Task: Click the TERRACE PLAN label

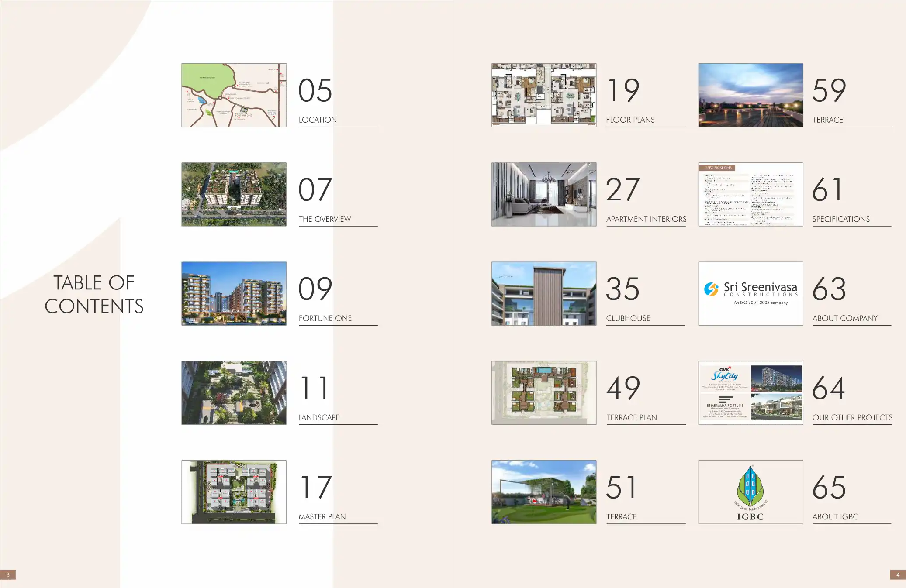Action: [x=631, y=417]
